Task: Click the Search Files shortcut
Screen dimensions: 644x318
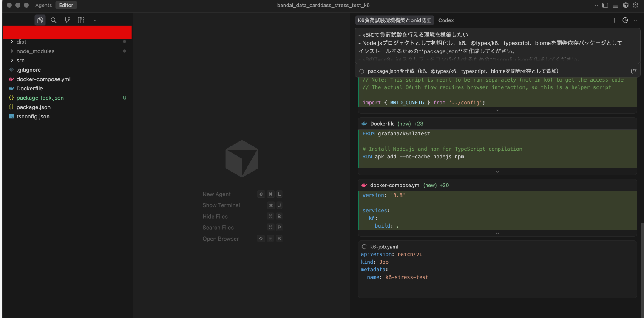Action: 242,228
